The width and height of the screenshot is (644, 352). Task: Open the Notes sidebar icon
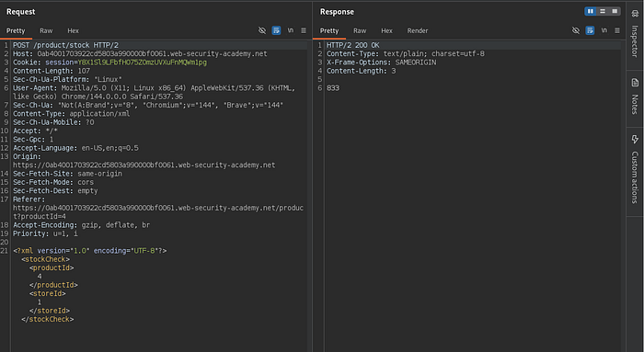click(x=635, y=83)
